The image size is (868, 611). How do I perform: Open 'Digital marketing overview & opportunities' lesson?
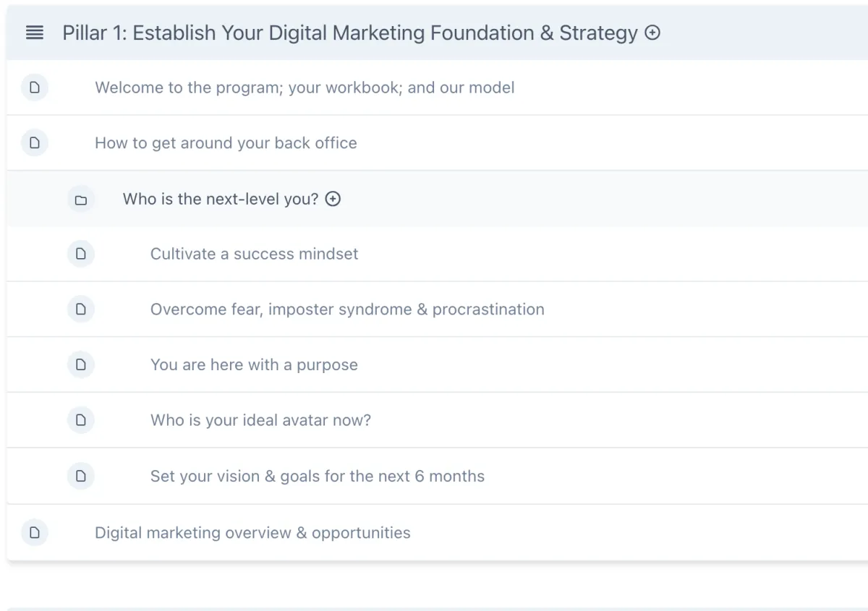coord(252,533)
